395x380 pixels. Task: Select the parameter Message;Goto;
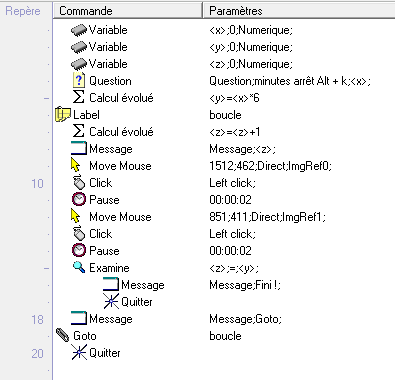246,319
